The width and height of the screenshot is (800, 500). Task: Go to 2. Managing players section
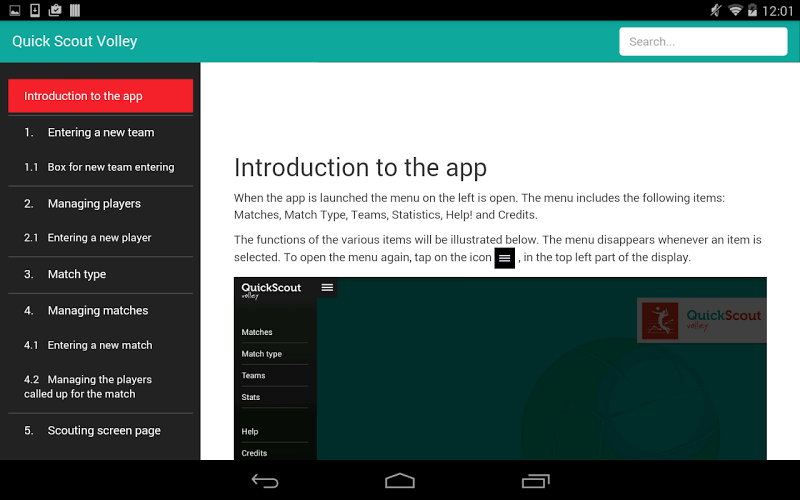[101, 204]
